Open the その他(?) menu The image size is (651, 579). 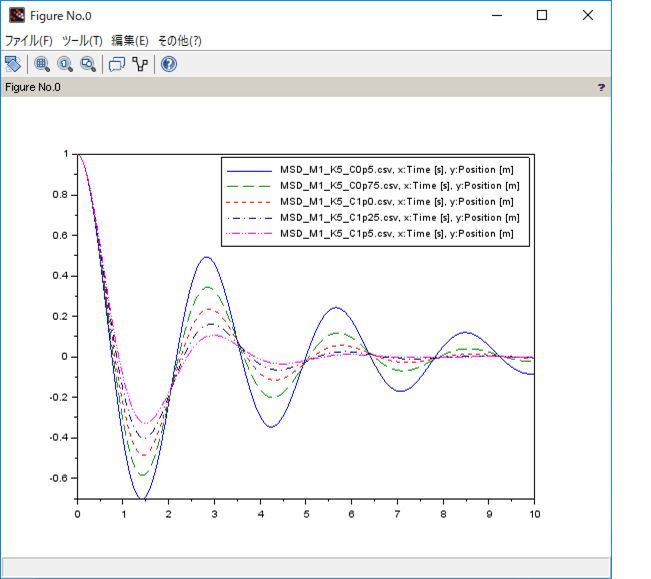(180, 41)
